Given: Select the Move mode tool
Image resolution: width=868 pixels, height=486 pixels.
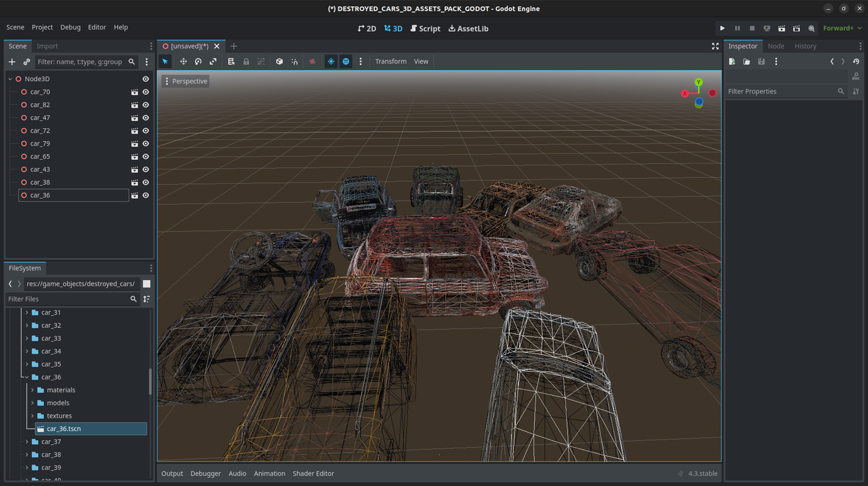Looking at the screenshot, I should (x=183, y=61).
